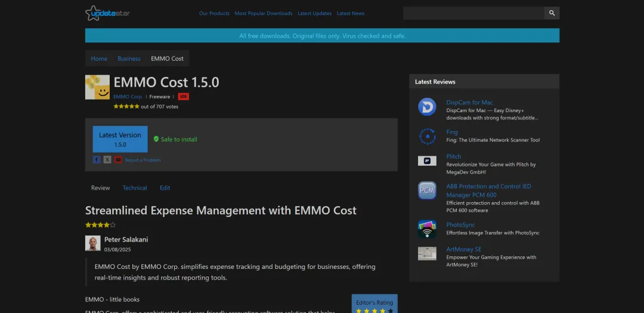Screen dimensions: 644x313
Task: Click Report a Problem link
Action: click(x=143, y=160)
